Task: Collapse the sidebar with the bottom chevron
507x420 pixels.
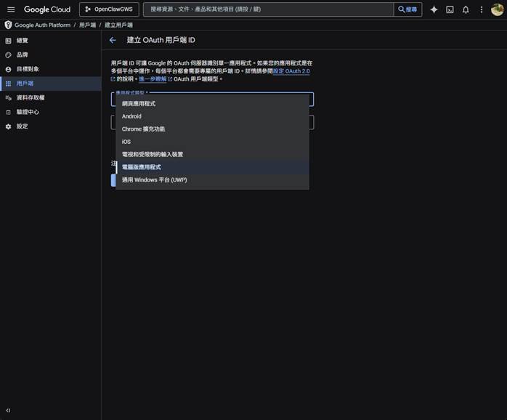Action: pos(8,411)
